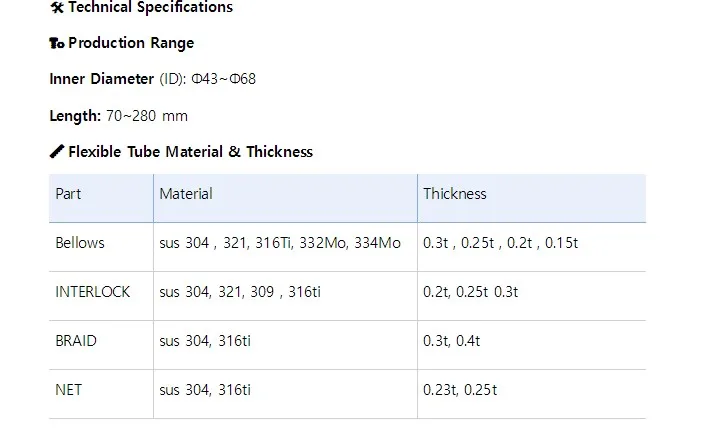720x429 pixels.
Task: Click the Bellows material list cell
Action: pyautogui.click(x=279, y=243)
